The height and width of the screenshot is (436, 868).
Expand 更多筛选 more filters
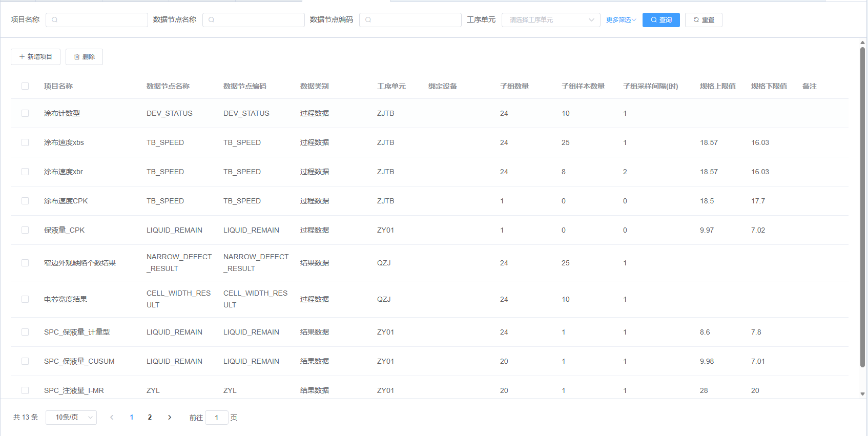pyautogui.click(x=621, y=20)
